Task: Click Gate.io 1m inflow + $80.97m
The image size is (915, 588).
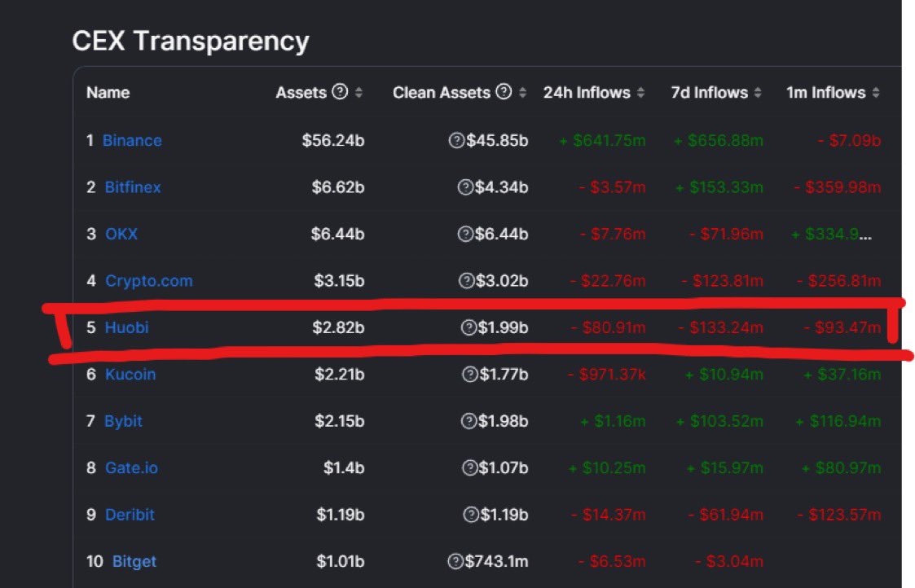Action: point(841,467)
